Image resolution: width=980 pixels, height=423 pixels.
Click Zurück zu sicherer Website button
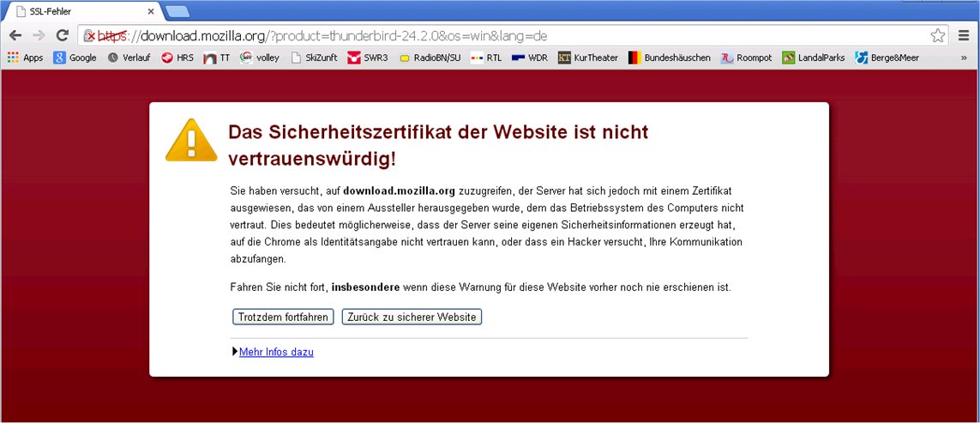coord(412,317)
